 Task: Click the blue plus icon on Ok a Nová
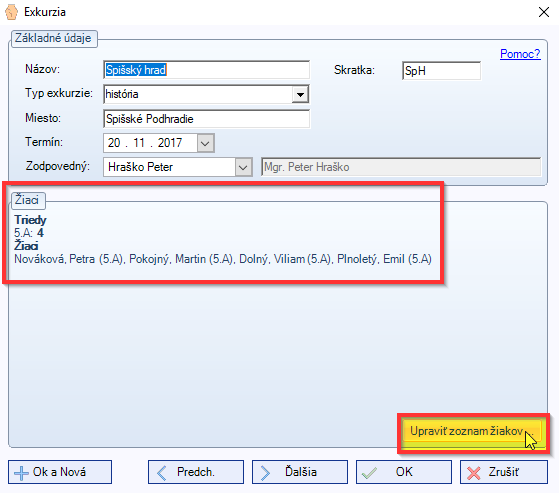click(x=21, y=473)
